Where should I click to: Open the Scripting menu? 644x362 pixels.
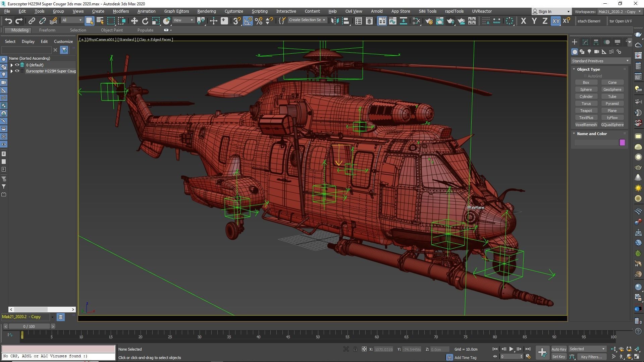point(259,11)
